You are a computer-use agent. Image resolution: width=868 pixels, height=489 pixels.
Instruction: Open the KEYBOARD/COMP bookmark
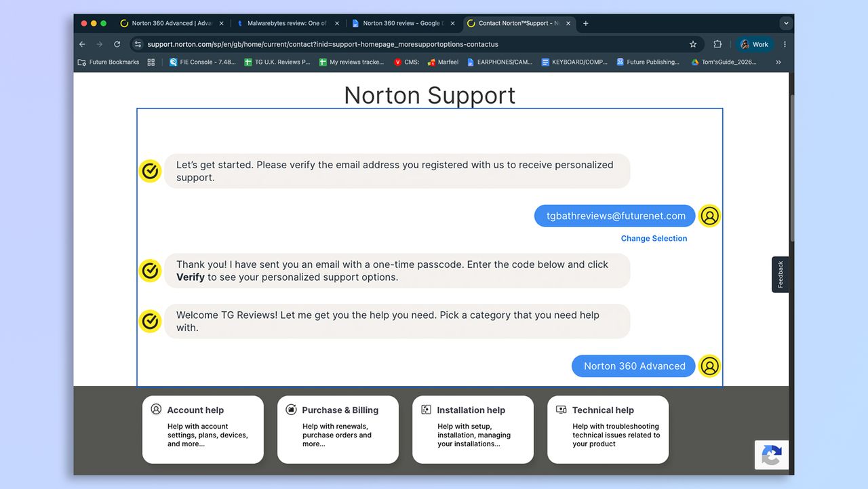574,62
